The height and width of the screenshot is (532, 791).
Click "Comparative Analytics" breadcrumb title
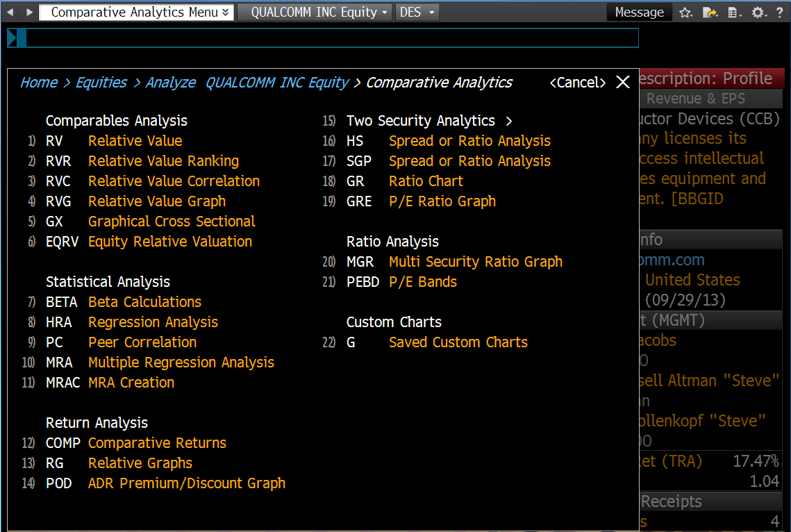point(439,82)
